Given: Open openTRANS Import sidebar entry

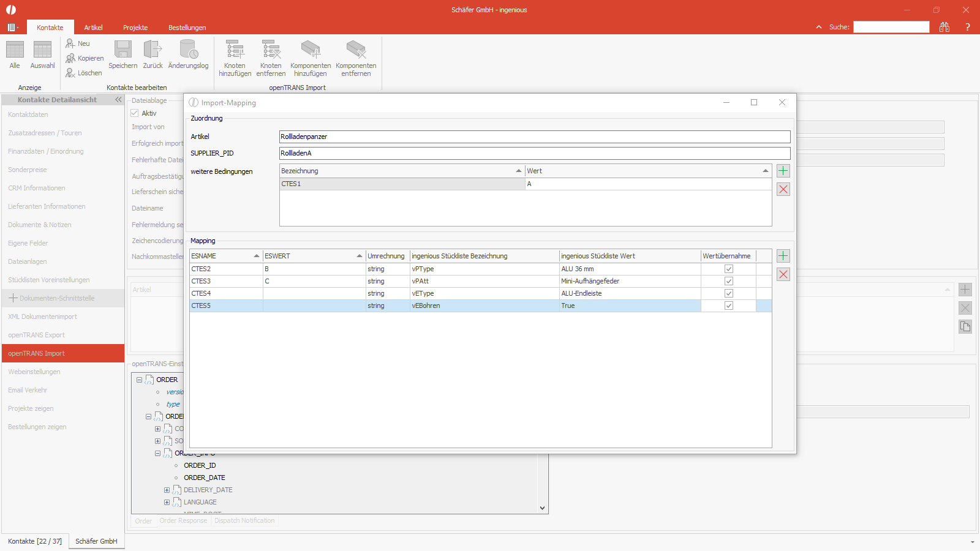Looking at the screenshot, I should click(x=63, y=353).
